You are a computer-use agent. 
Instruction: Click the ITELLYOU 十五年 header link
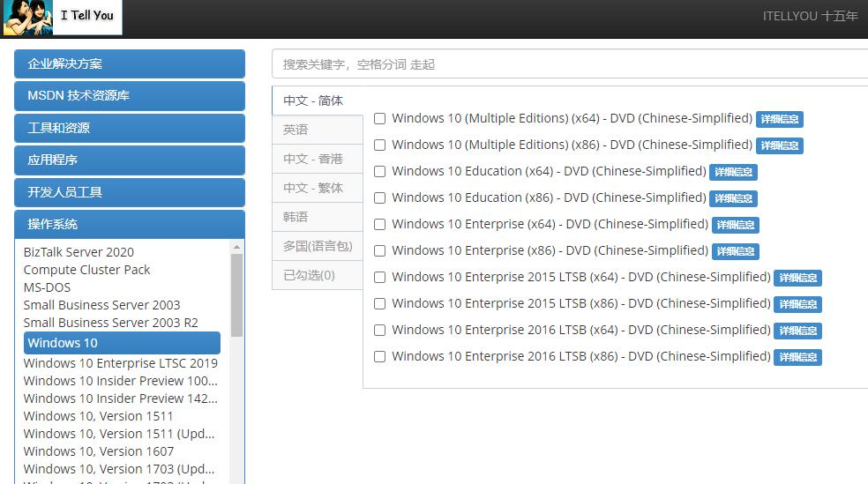(x=810, y=16)
